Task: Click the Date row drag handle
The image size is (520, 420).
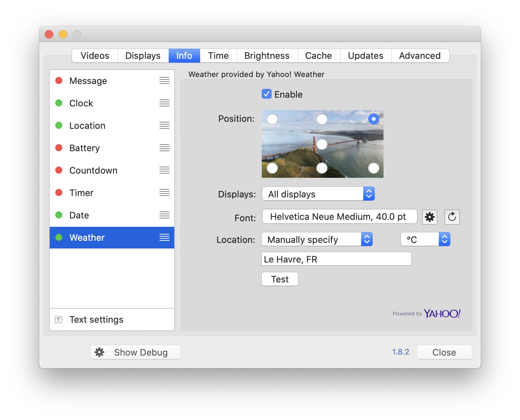Action: [x=164, y=215]
